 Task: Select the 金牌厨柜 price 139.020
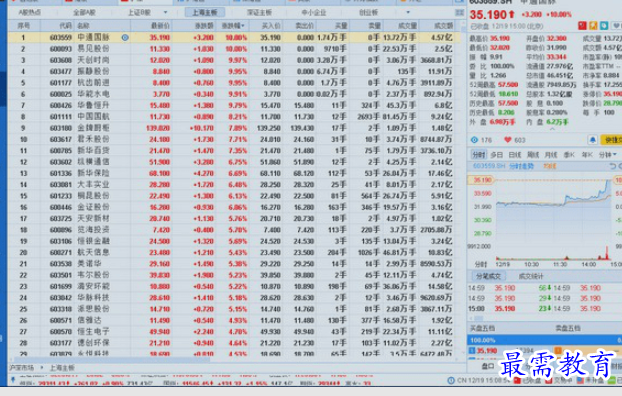point(158,128)
